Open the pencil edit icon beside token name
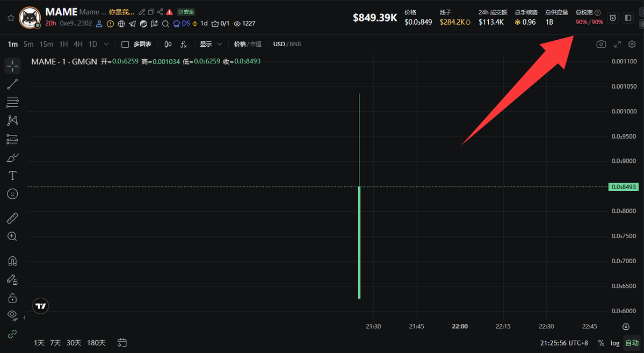The image size is (644, 353). [142, 12]
